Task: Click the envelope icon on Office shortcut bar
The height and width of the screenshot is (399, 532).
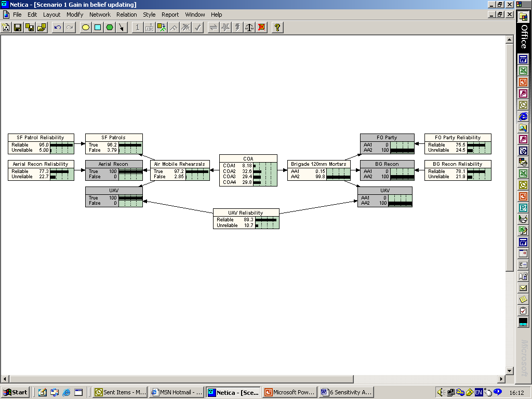Action: (x=523, y=288)
